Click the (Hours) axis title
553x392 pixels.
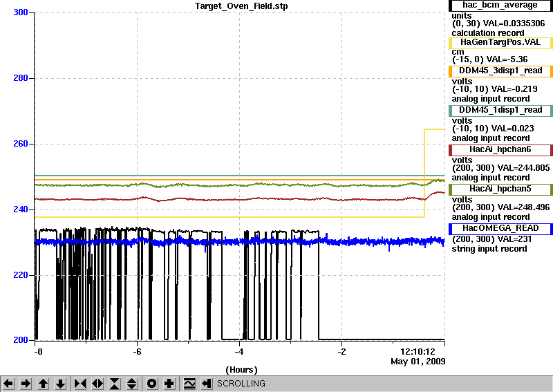click(241, 370)
